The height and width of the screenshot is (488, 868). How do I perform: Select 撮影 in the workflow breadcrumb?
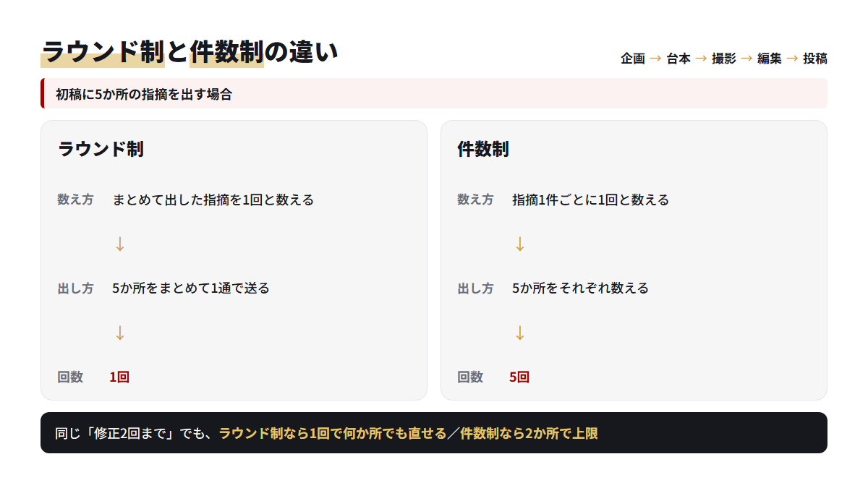click(724, 59)
